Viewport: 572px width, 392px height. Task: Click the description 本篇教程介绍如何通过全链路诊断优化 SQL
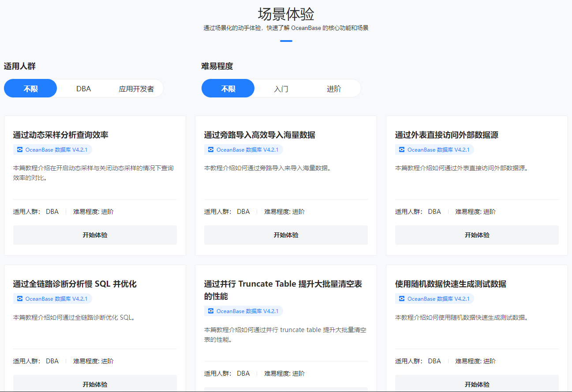(74, 317)
